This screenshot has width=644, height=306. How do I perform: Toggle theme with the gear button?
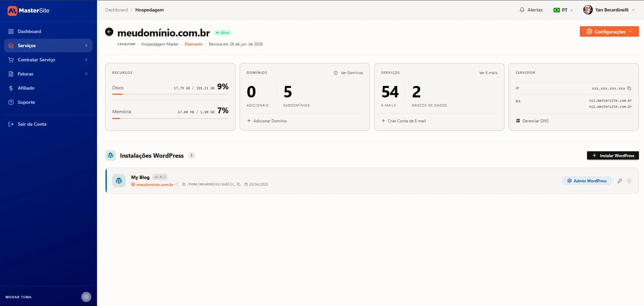pyautogui.click(x=86, y=297)
